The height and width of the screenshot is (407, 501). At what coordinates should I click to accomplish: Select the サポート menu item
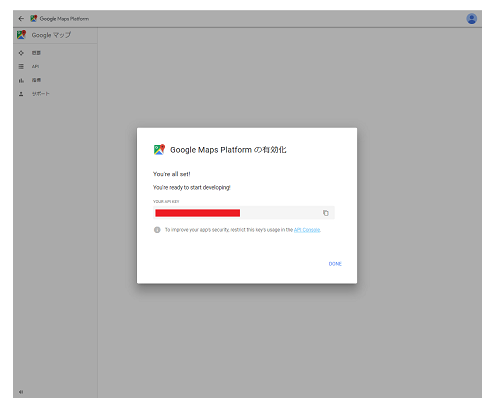(x=41, y=94)
